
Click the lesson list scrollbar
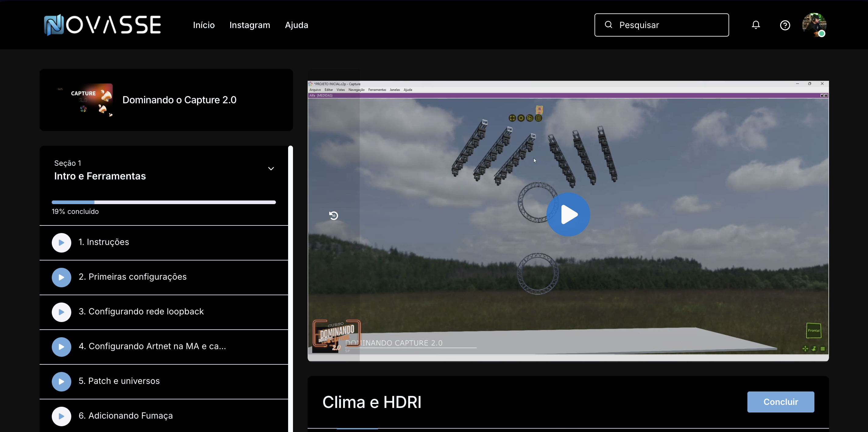[291, 289]
